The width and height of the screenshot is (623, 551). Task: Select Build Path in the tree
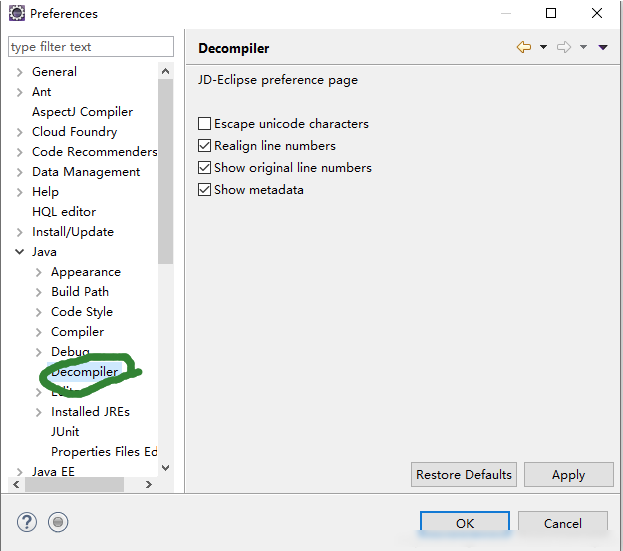point(80,292)
